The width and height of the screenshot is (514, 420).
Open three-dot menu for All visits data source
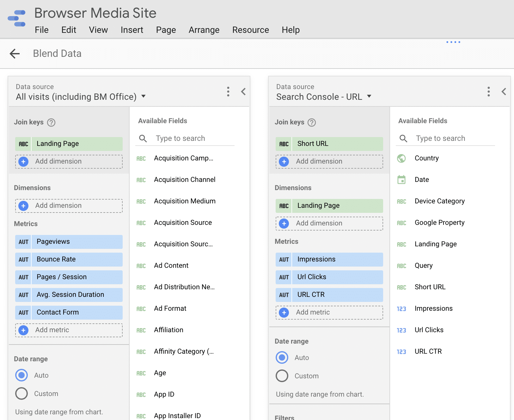pyautogui.click(x=228, y=92)
